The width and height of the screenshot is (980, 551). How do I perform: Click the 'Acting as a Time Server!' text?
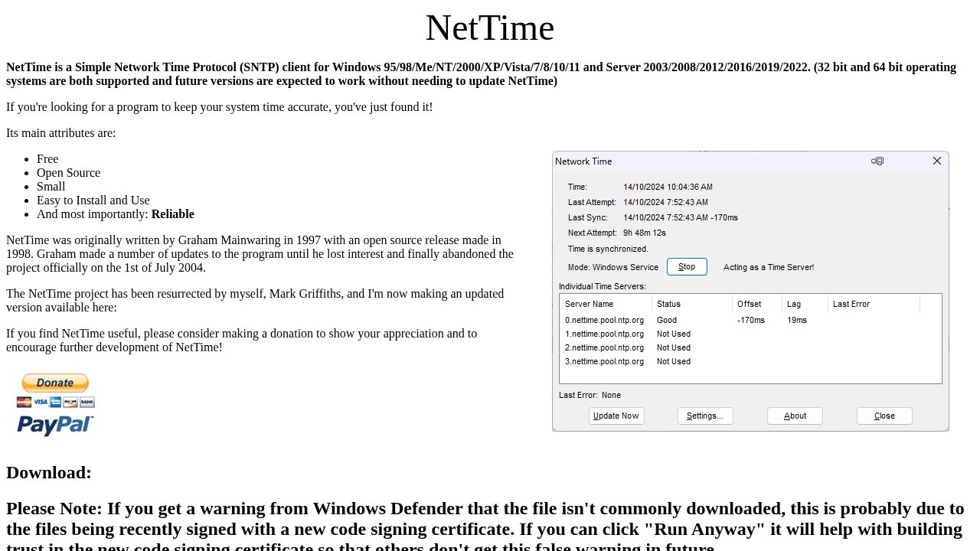pyautogui.click(x=769, y=267)
